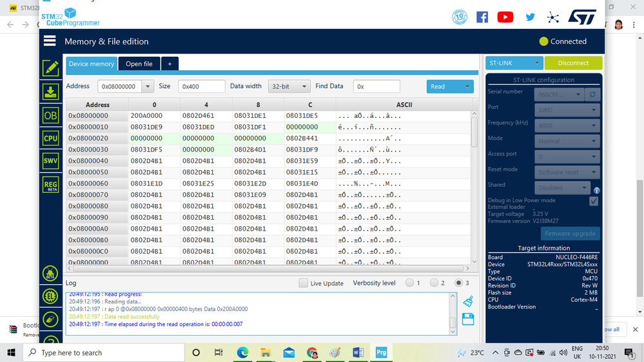Image resolution: width=644 pixels, height=362 pixels.
Task: Open the ST YouTube channel icon
Action: point(505,17)
